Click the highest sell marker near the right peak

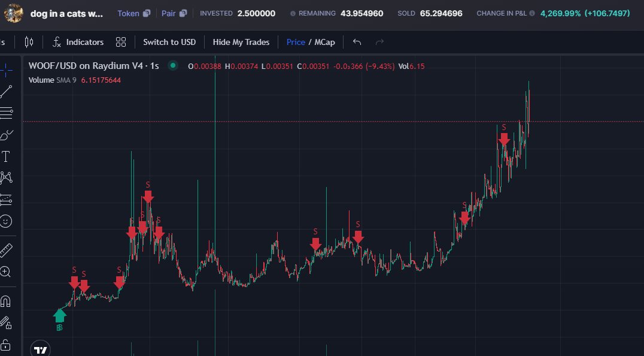[504, 140]
